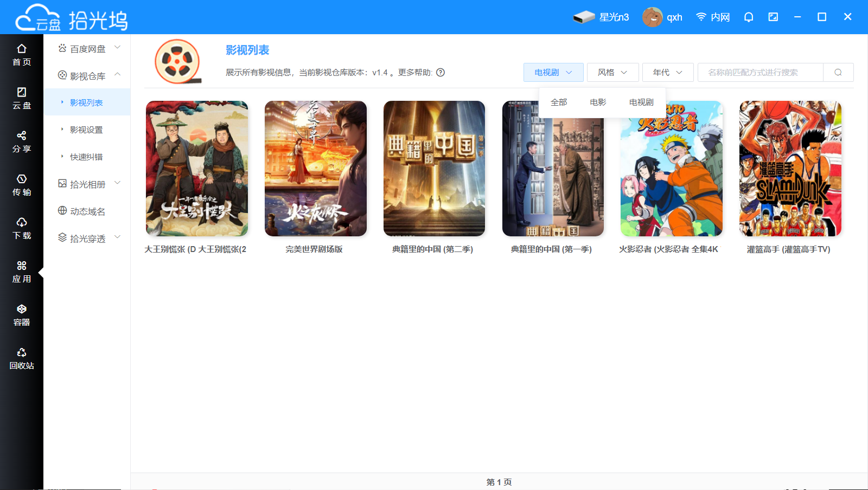The height and width of the screenshot is (490, 868).
Task: Click the 影视列表 page heading
Action: click(x=247, y=50)
